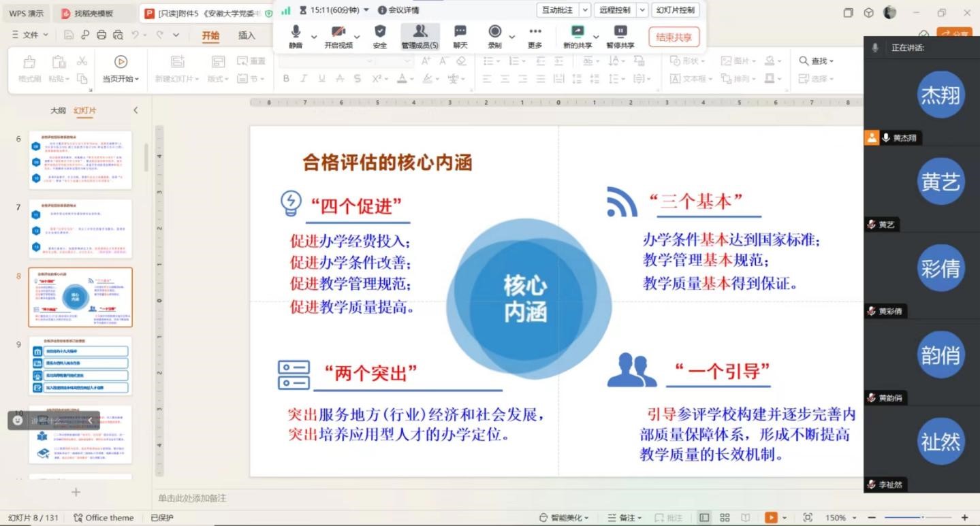Image resolution: width=980 pixels, height=526 pixels.
Task: Toggle the speaking-panel microphone icon
Action: pyautogui.click(x=875, y=48)
